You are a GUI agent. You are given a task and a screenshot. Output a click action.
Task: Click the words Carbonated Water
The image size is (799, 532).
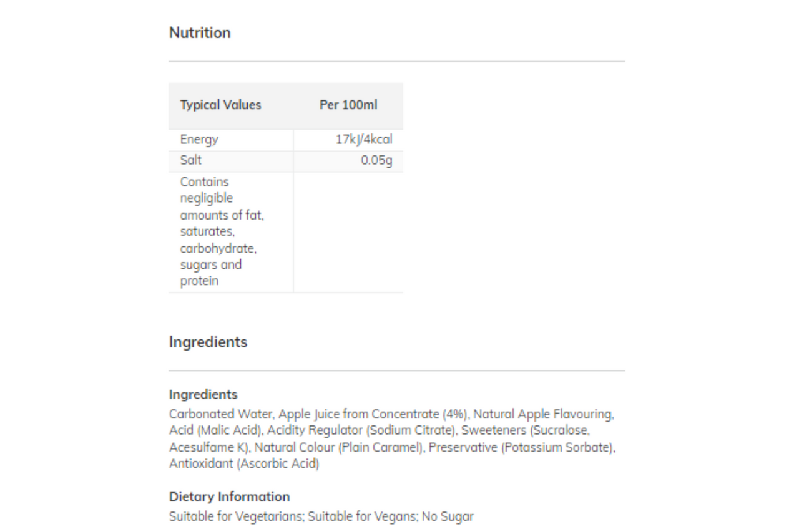click(220, 414)
